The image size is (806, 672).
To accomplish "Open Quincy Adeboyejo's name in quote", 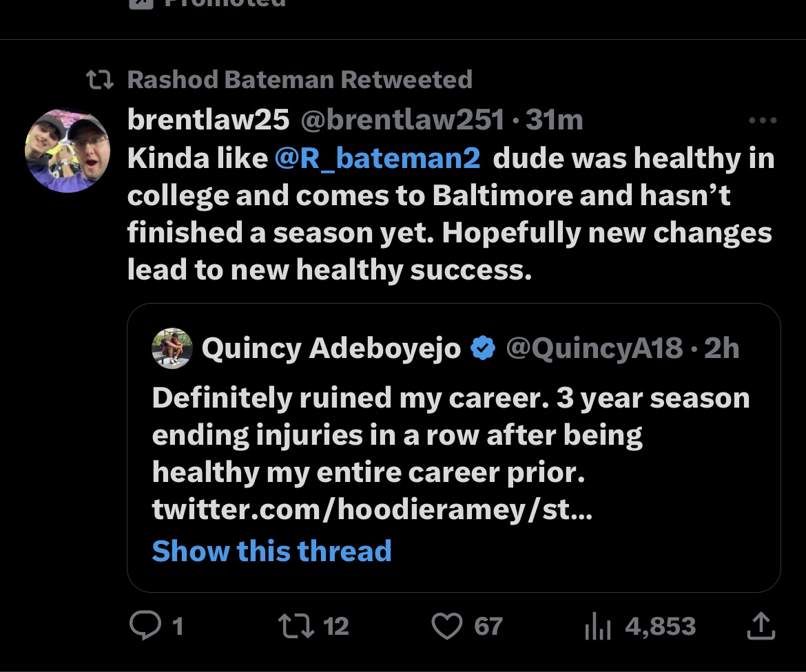I will click(331, 348).
